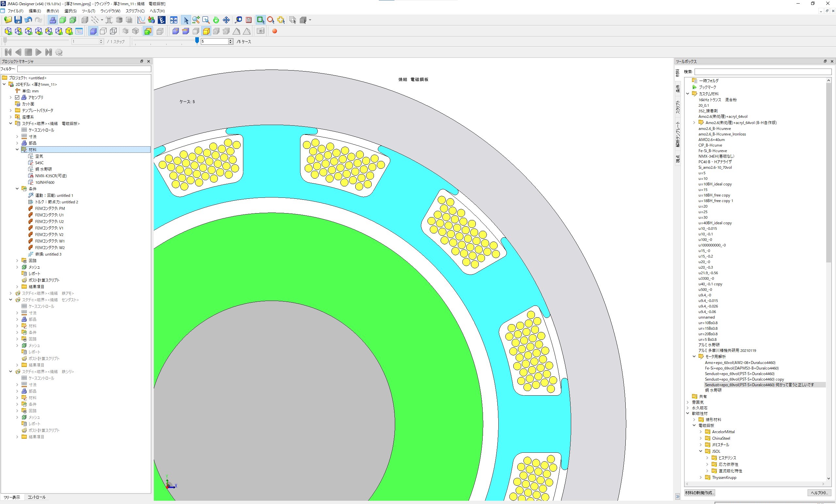Image resolution: width=836 pixels, height=504 pixels.
Task: Switch to the コントロール tab
Action: pyautogui.click(x=36, y=497)
